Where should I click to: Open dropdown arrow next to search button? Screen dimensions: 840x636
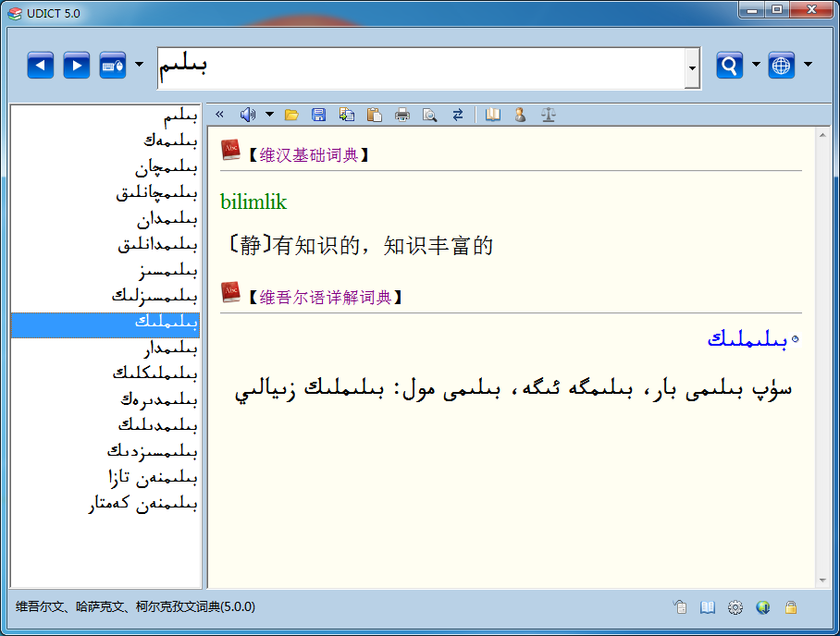pos(756,65)
